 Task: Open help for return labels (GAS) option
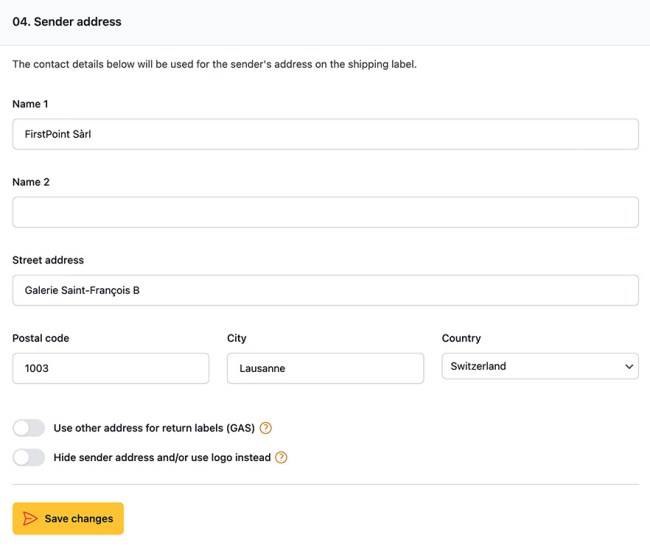point(266,428)
